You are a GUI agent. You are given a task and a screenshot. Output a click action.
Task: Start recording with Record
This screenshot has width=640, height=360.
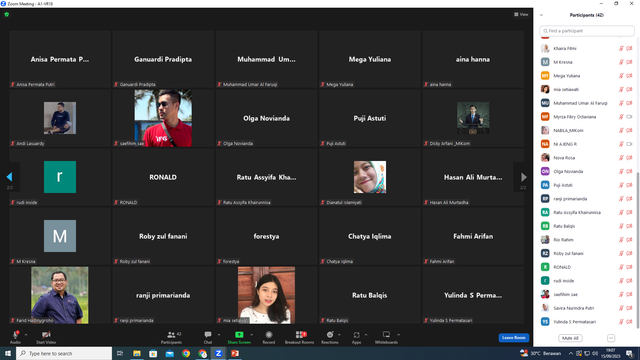(x=269, y=337)
